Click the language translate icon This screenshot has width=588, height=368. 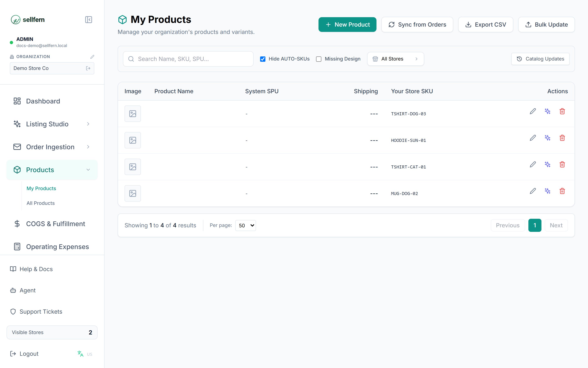coord(80,354)
